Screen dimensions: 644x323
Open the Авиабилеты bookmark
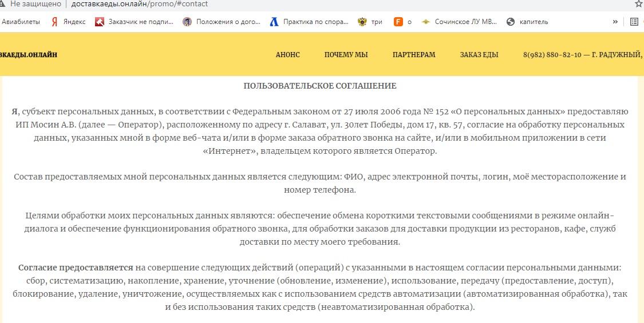pyautogui.click(x=21, y=22)
